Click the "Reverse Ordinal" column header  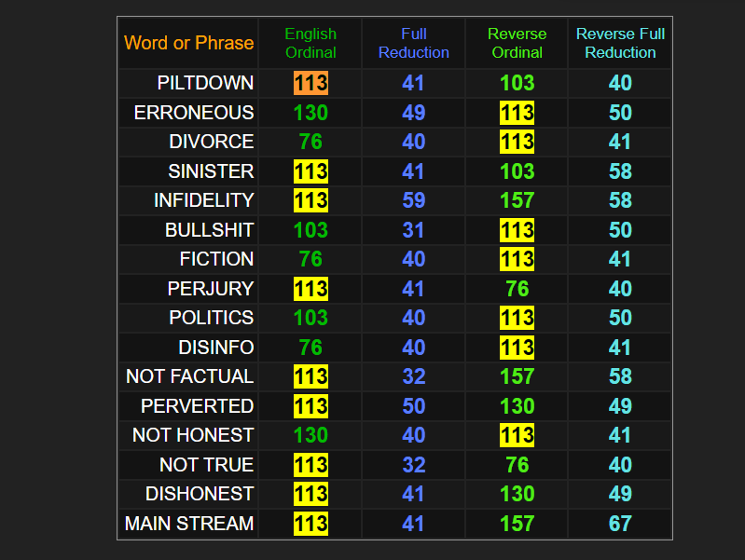517,43
